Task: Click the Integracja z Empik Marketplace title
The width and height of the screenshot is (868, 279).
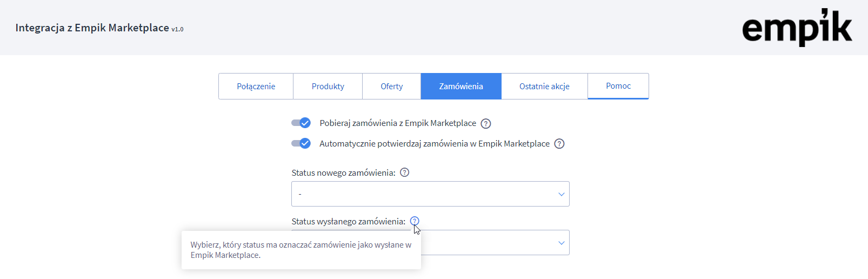Action: pos(92,28)
